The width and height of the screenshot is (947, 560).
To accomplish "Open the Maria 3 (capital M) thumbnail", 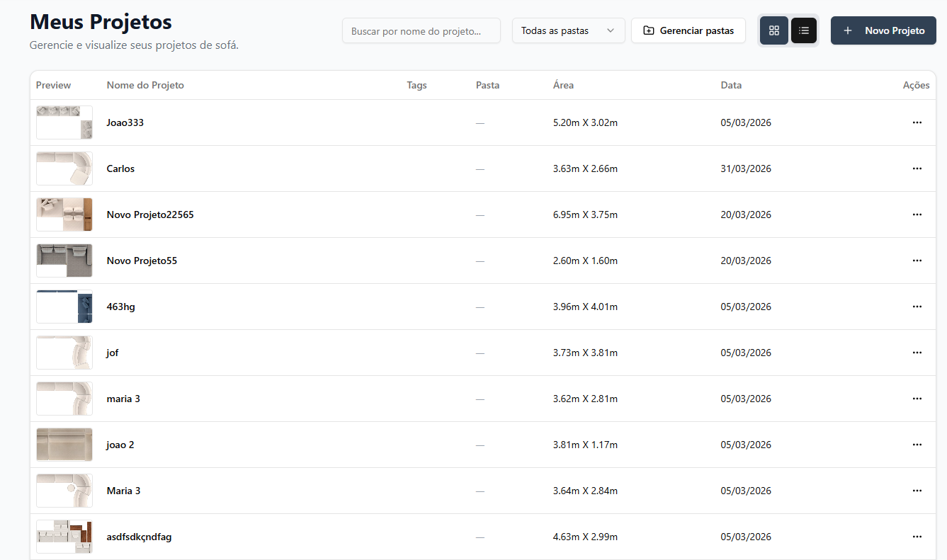I will tap(64, 491).
